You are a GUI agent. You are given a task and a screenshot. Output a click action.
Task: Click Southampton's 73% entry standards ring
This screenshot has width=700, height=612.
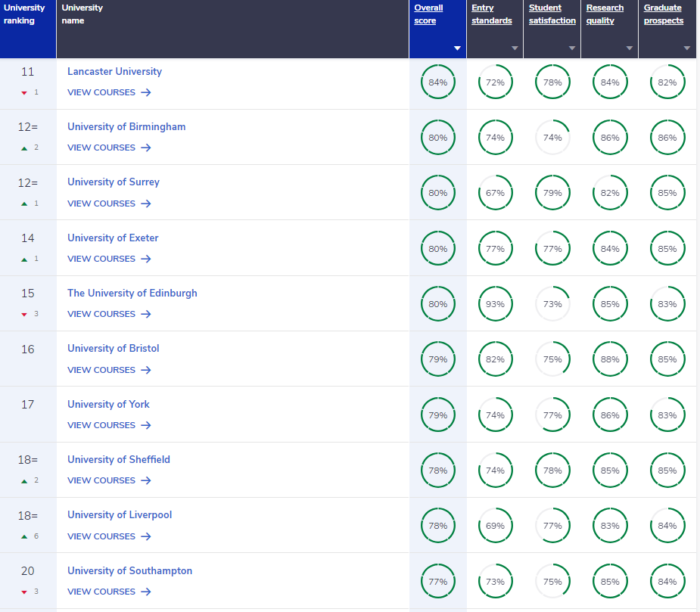495,582
